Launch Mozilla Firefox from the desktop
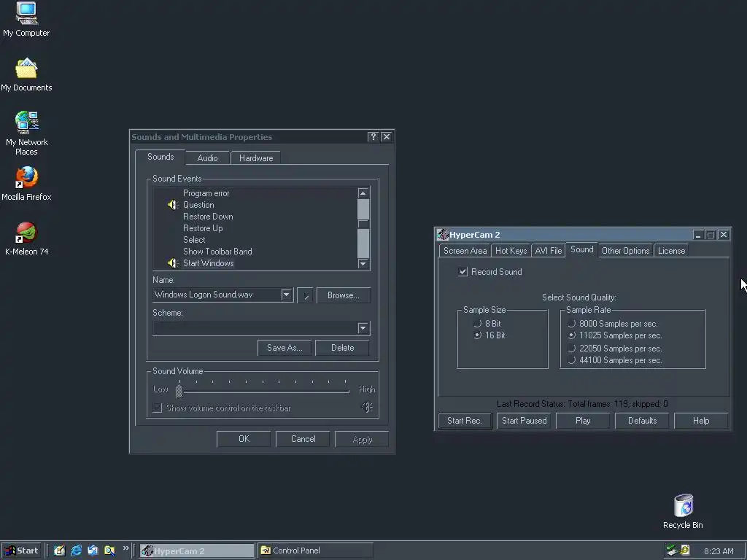This screenshot has width=747, height=560. [x=26, y=184]
